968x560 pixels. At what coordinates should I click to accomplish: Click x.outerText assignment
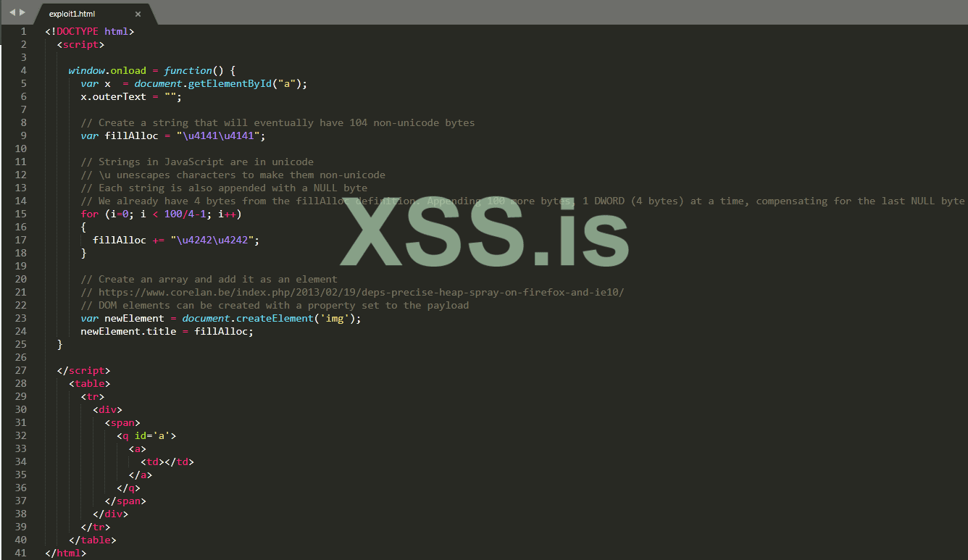(131, 96)
